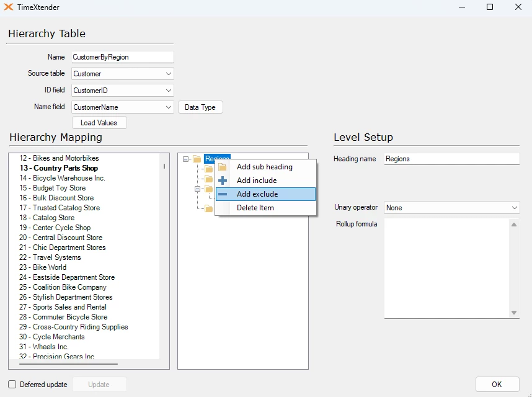Select Delete Item in context menu
This screenshot has height=397, width=532.
(255, 208)
